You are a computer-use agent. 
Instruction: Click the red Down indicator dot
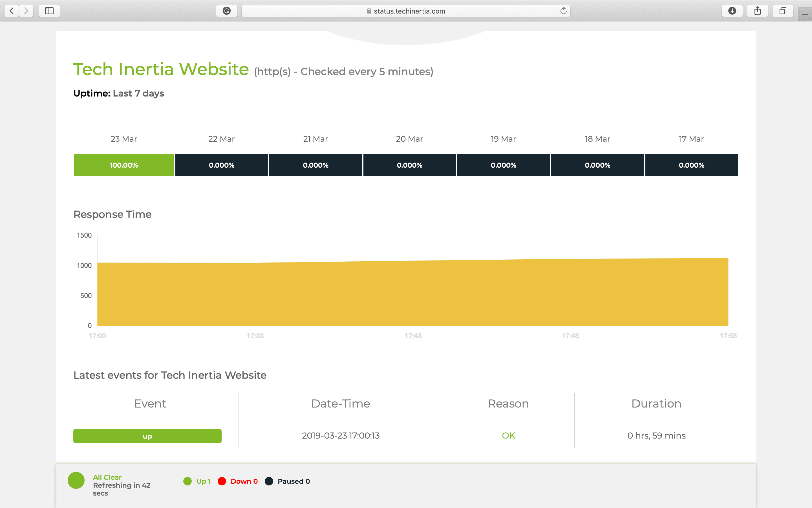click(222, 481)
